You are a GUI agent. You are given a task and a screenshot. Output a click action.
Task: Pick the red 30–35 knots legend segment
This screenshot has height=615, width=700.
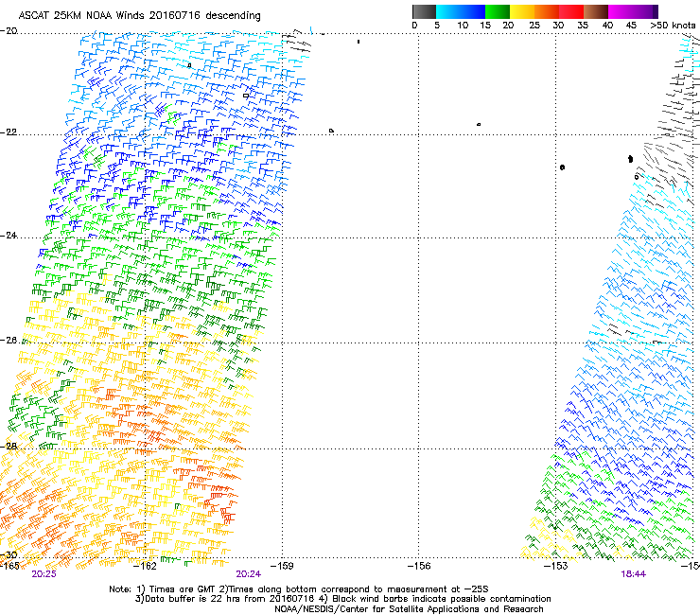571,11
